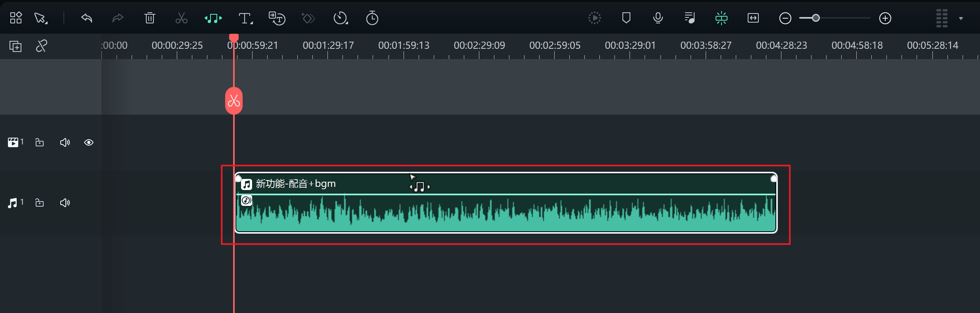Image resolution: width=980 pixels, height=313 pixels.
Task: Add a keyframe with diamond icon
Action: coord(308,18)
